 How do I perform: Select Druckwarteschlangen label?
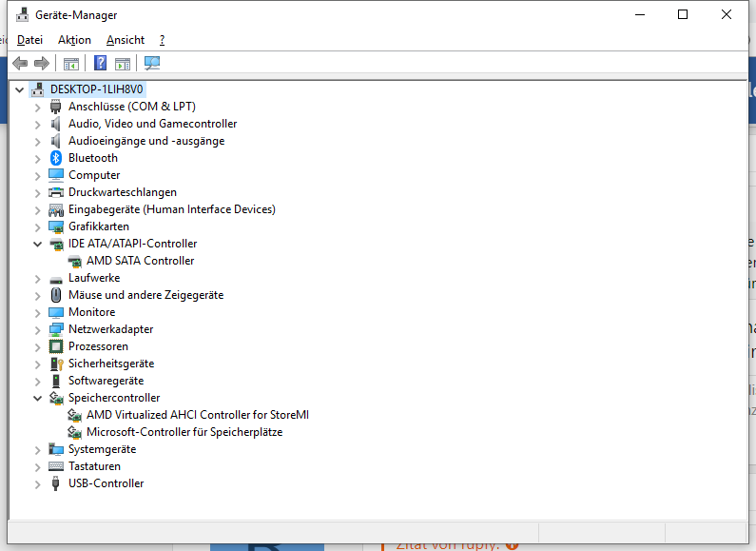[x=123, y=192]
